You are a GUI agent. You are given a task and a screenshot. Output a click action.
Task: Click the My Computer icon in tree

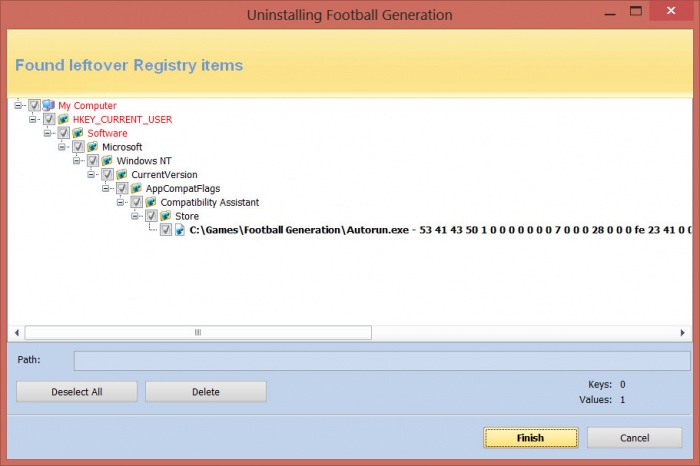pos(48,105)
